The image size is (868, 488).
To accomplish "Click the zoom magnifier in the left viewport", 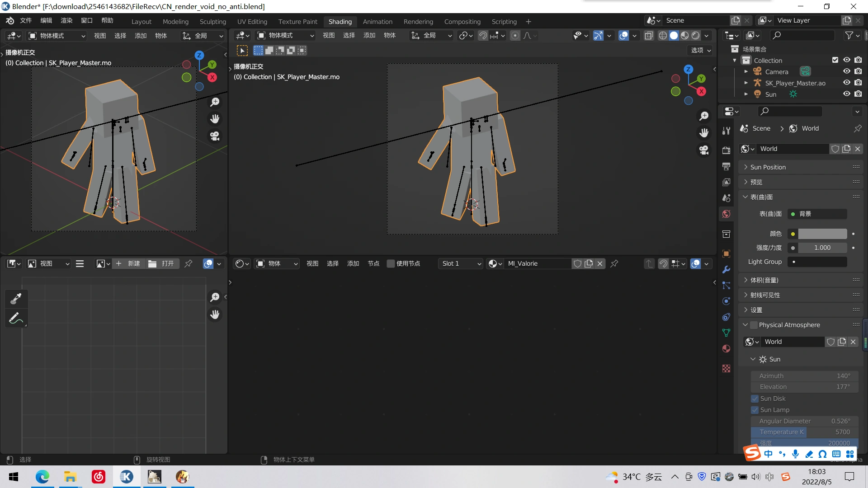I will 215,102.
